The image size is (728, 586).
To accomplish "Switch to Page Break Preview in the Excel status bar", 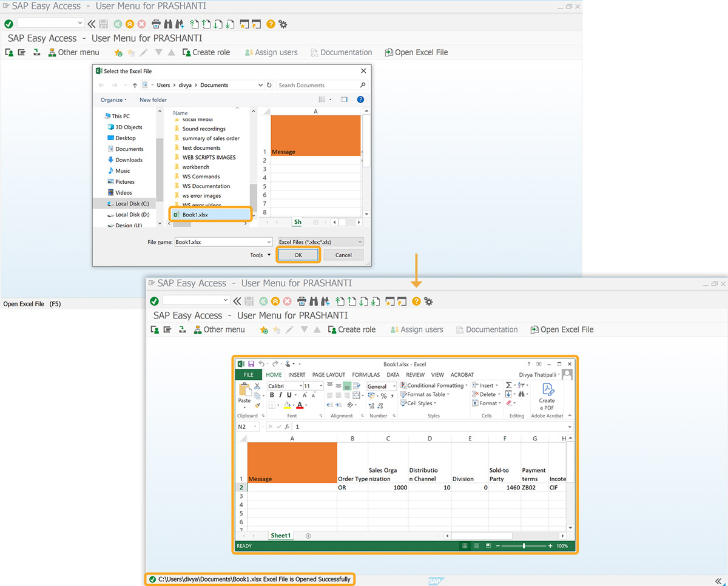I will [487, 545].
